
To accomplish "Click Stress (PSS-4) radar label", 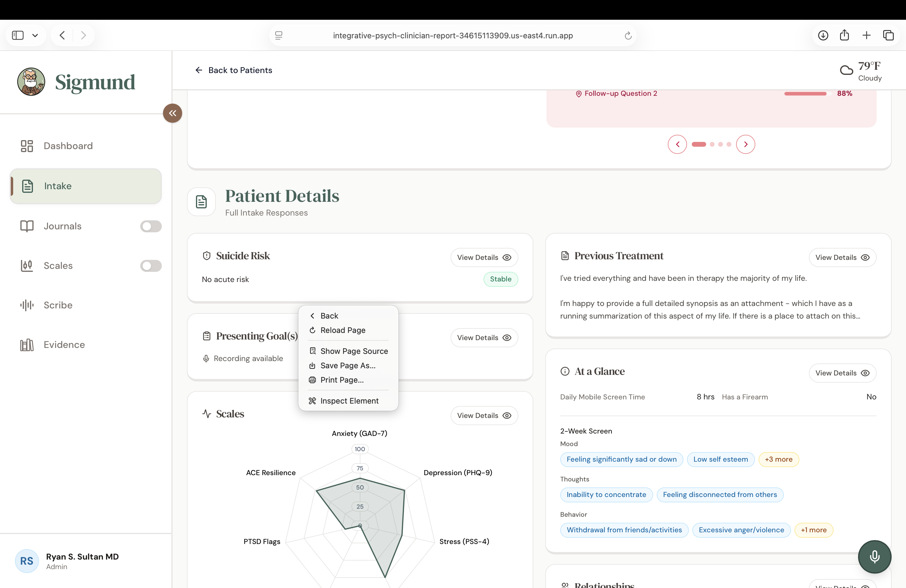I will (x=464, y=542).
